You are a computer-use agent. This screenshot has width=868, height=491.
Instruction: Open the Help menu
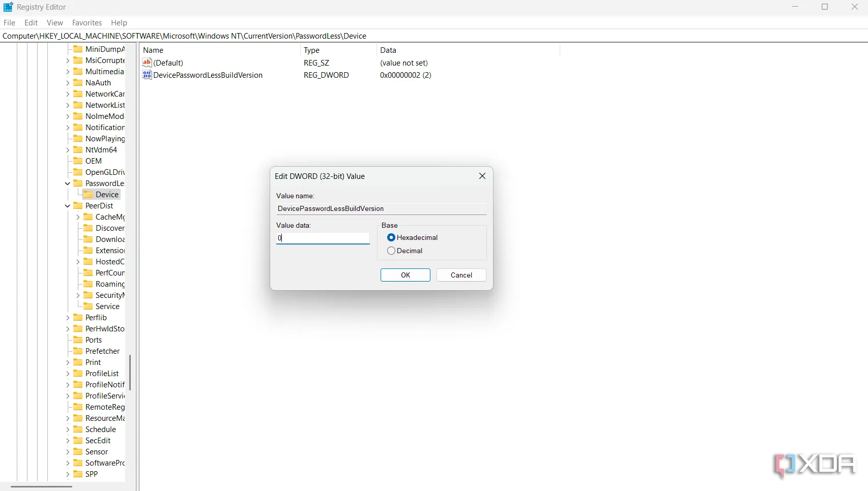point(119,23)
